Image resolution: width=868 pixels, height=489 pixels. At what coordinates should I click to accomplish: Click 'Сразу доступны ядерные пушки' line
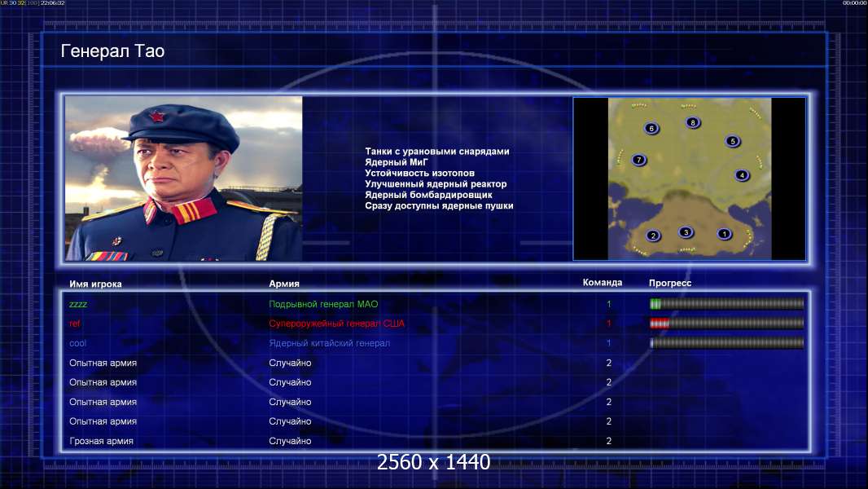(x=439, y=205)
